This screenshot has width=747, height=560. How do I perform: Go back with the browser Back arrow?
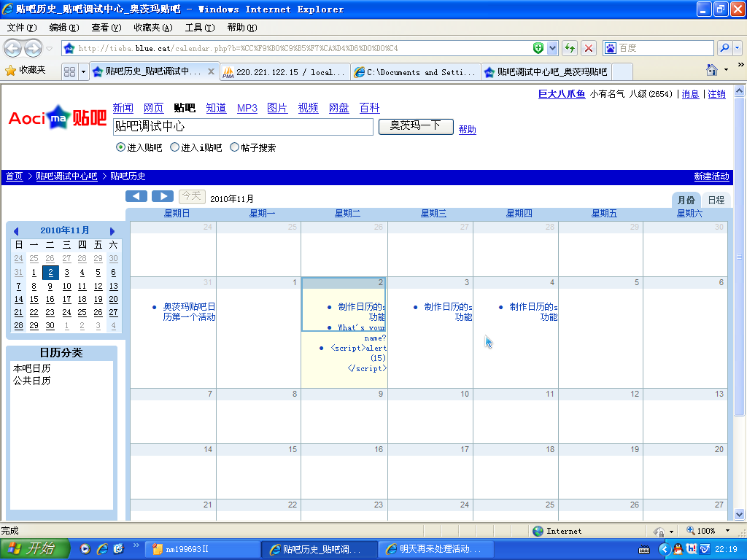(x=13, y=48)
